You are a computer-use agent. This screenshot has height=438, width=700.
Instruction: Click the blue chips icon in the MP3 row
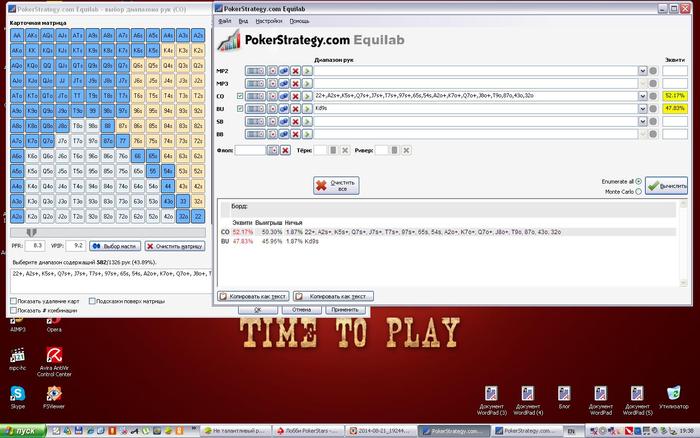[283, 83]
